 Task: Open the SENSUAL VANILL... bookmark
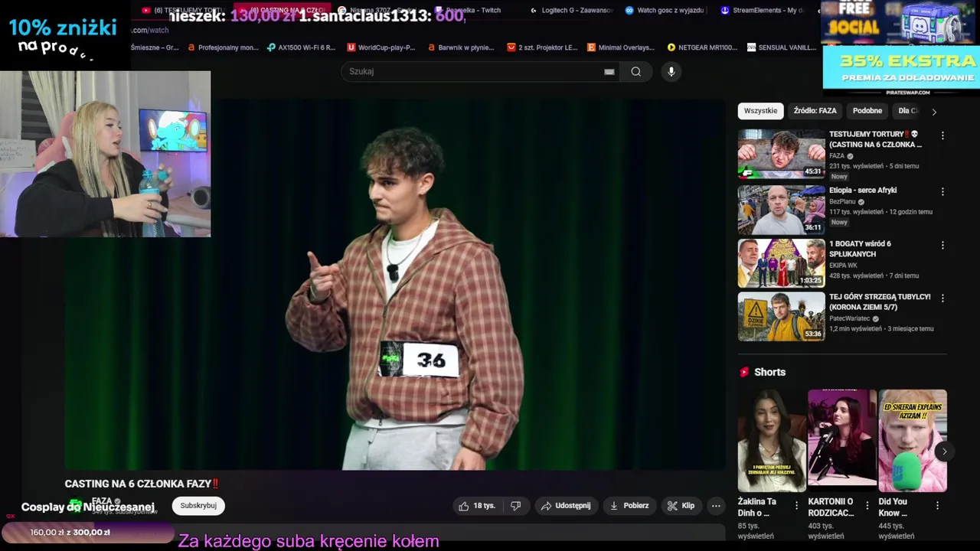tap(781, 47)
